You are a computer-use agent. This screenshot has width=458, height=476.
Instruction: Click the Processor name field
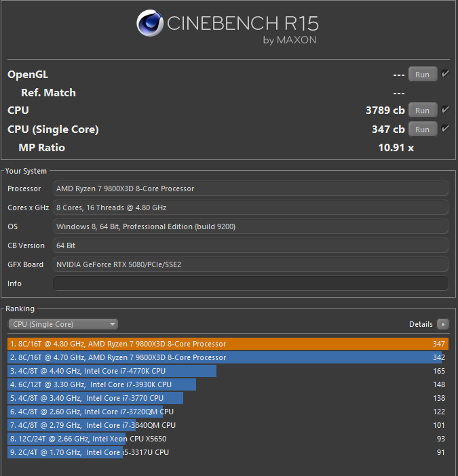click(x=250, y=189)
